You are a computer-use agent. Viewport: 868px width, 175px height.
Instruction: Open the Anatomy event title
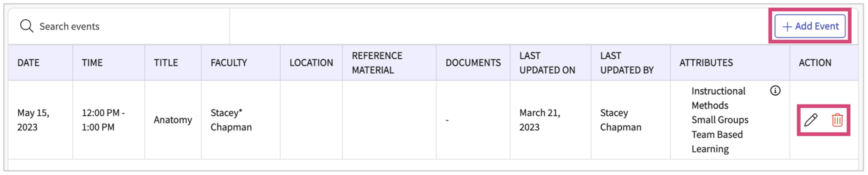173,120
